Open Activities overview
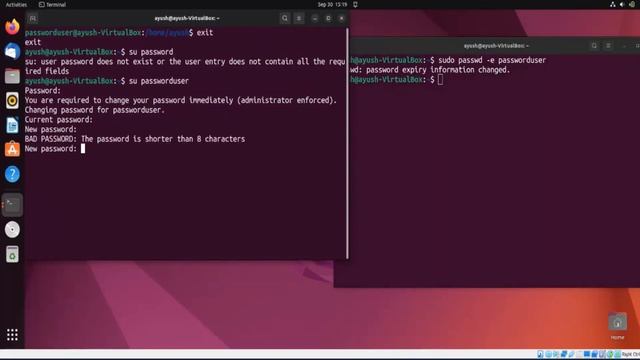Viewport: 640px width, 360px height. click(x=16, y=4)
